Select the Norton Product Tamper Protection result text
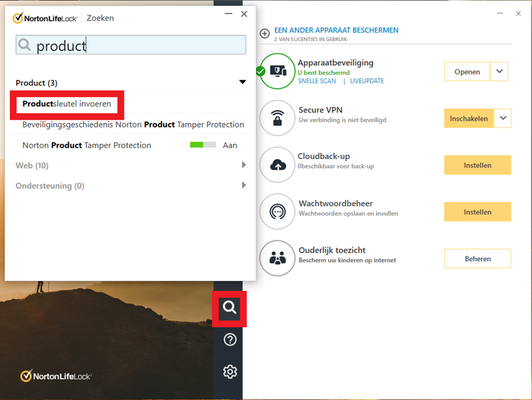Viewport: 532px width, 400px height. tap(86, 145)
